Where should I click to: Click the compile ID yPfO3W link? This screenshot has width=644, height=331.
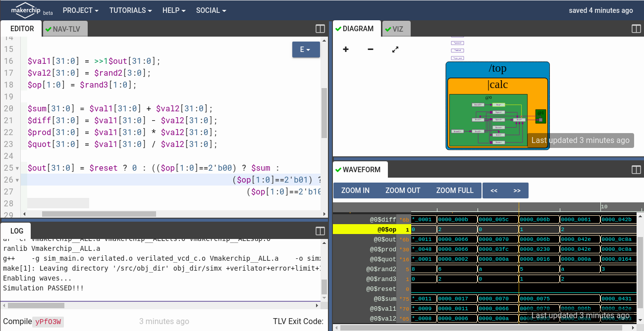point(48,322)
